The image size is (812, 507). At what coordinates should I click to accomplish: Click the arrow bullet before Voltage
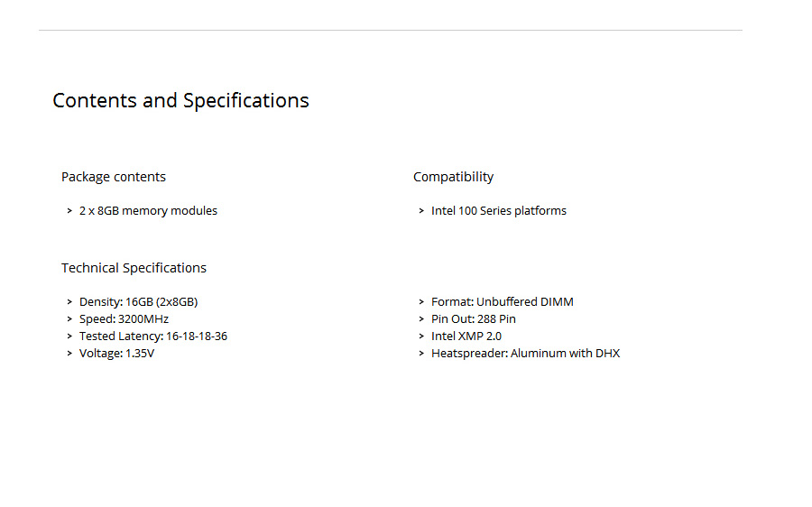pyautogui.click(x=69, y=354)
